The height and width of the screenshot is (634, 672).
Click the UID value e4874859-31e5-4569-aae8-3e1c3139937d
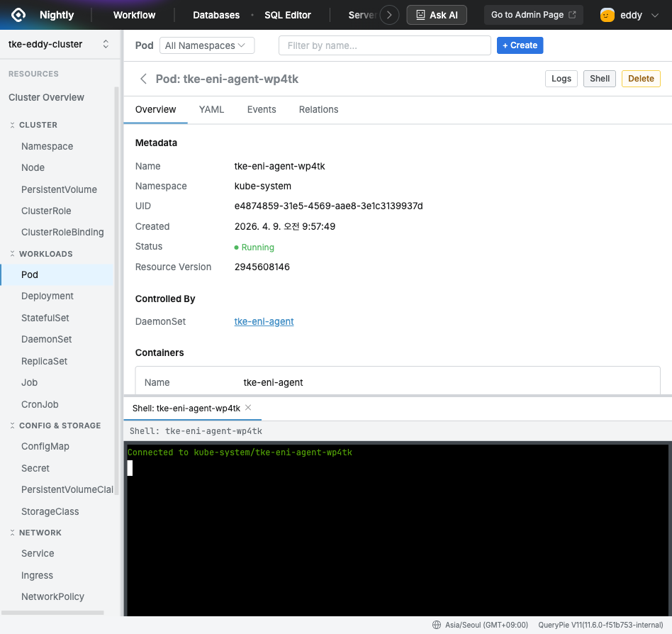pyautogui.click(x=328, y=206)
